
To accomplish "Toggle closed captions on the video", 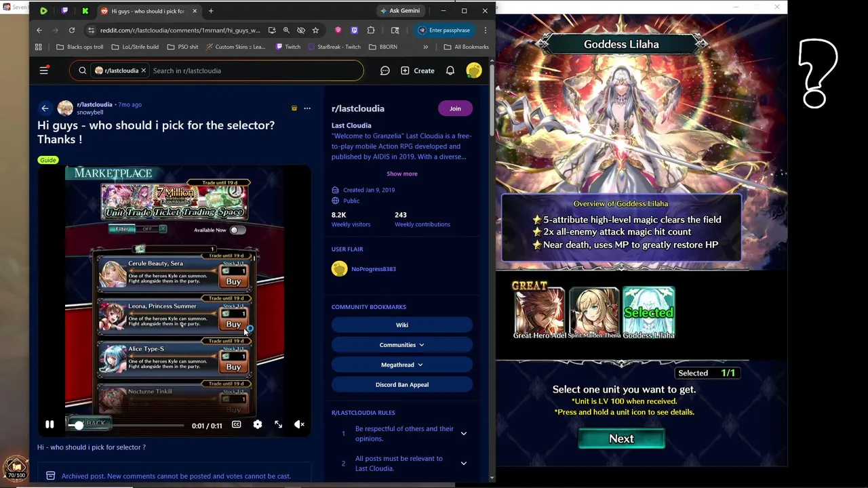I will pos(236,425).
